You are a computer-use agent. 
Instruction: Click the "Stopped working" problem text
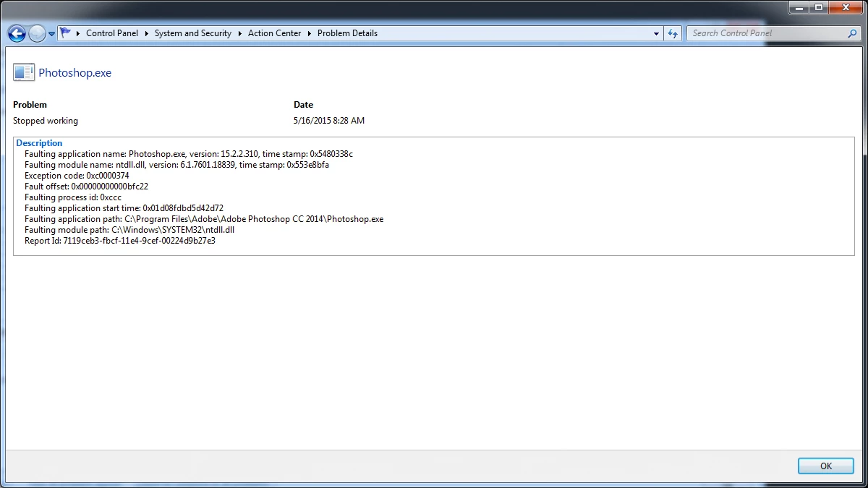pos(46,121)
